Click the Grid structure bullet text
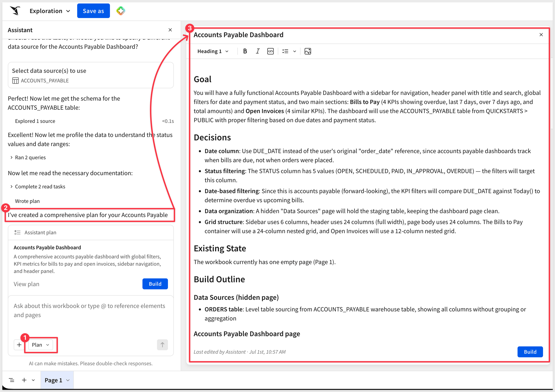Viewport: 555px width, 392px height. pyautogui.click(x=363, y=226)
